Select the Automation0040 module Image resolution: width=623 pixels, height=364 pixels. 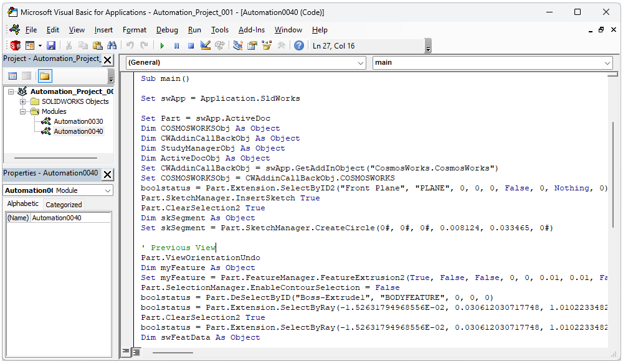coord(78,131)
